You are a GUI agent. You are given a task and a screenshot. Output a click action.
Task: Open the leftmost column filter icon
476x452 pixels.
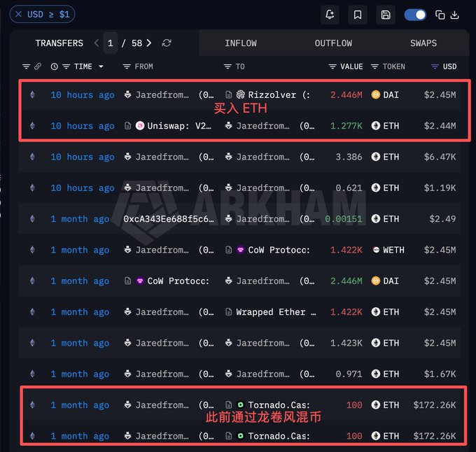[x=27, y=66]
